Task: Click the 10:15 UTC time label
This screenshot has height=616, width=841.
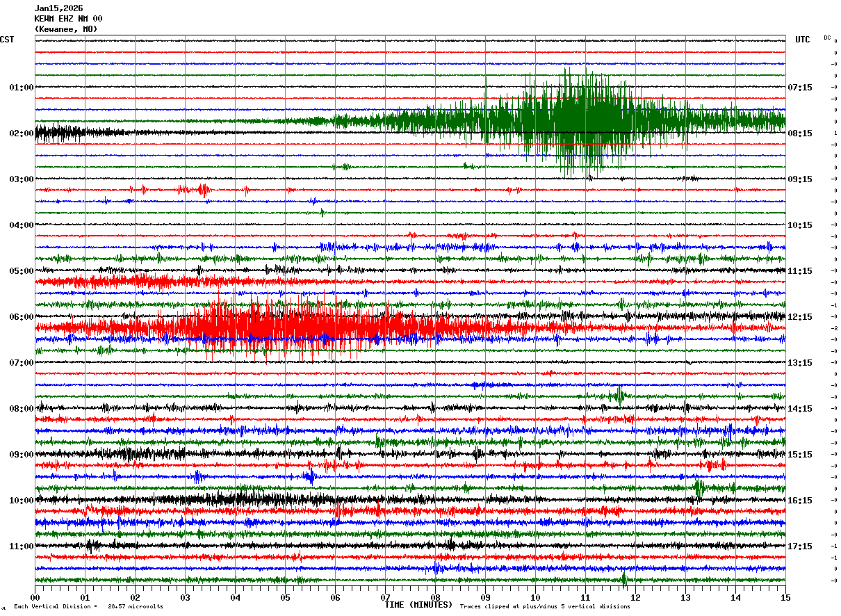Action: [799, 225]
